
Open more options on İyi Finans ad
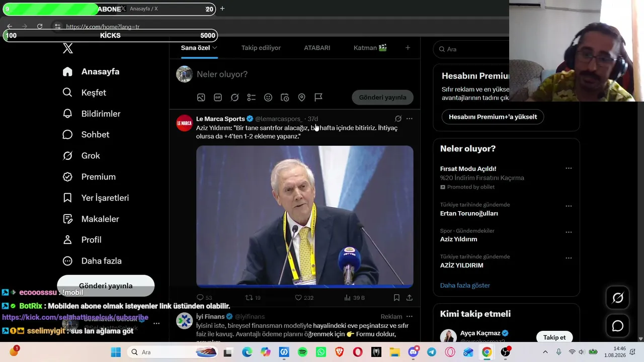pyautogui.click(x=410, y=316)
